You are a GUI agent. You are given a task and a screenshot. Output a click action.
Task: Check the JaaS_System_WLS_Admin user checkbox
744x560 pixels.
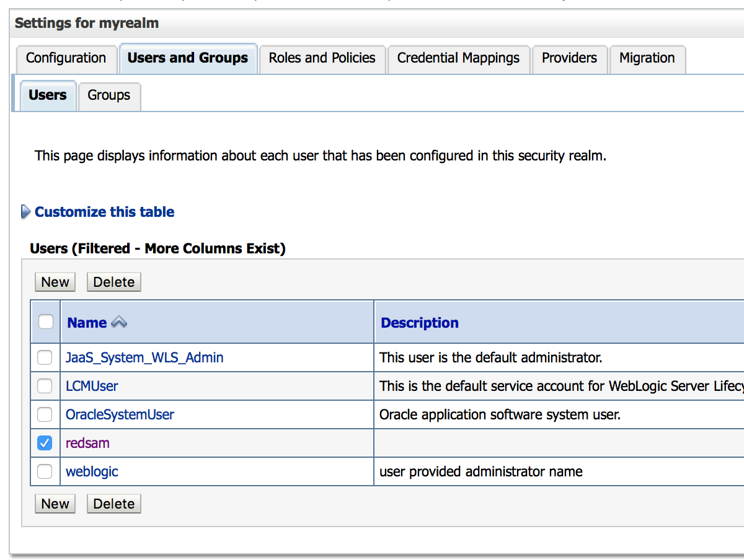click(x=45, y=357)
